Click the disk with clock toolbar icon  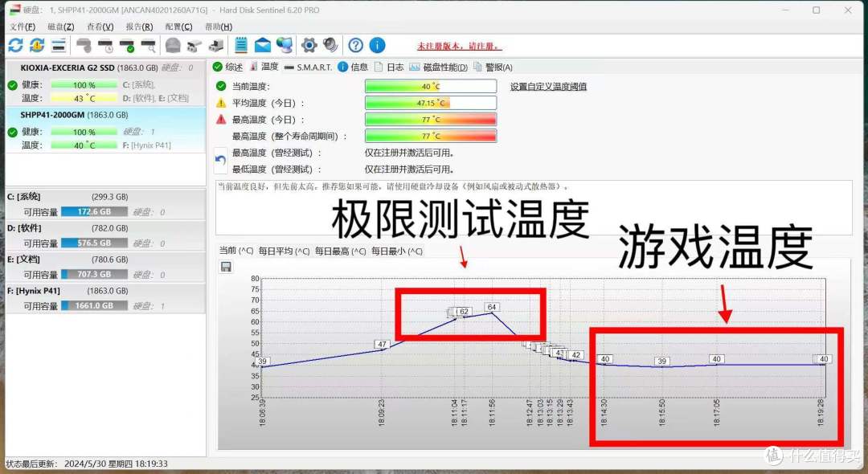pos(105,46)
